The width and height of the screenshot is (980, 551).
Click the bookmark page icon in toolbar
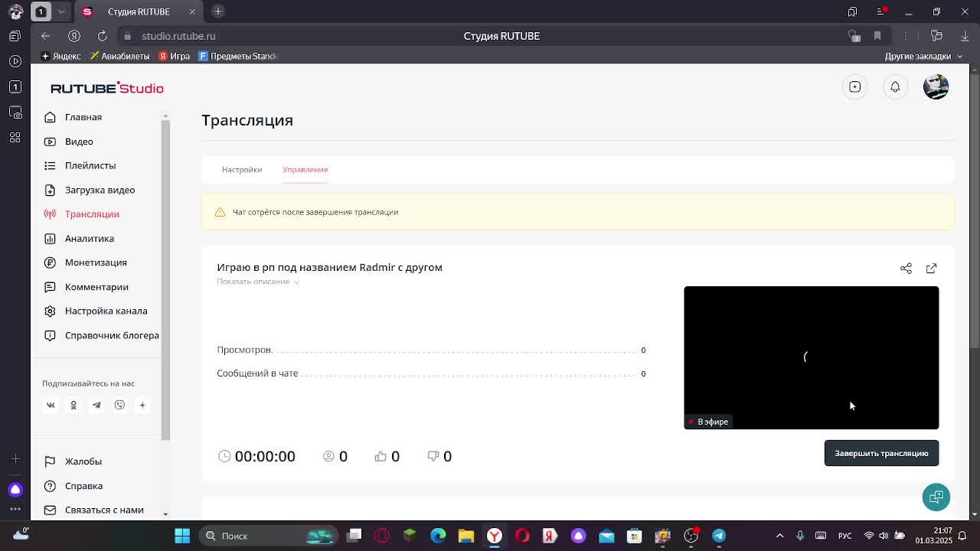(x=877, y=36)
